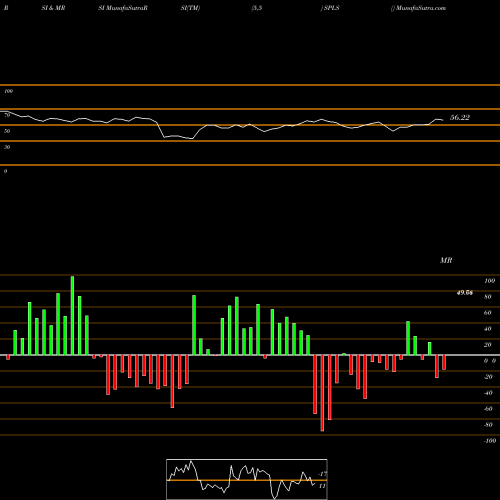Click the MR value label 49.66
500x500 pixels.
(x=465, y=293)
